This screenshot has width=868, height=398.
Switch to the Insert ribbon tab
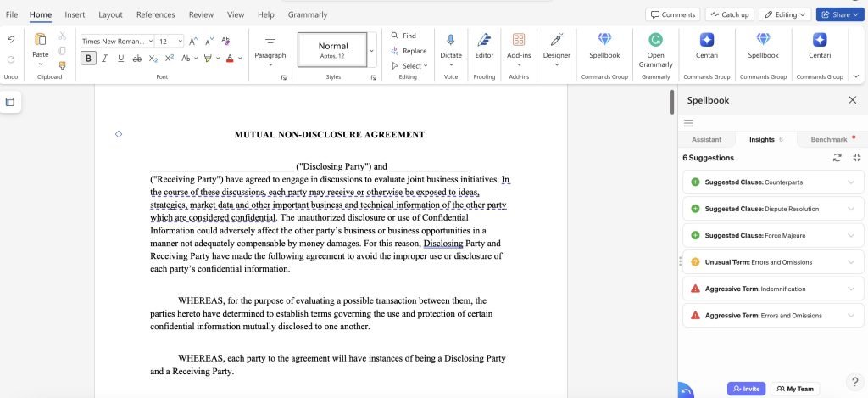coord(75,14)
